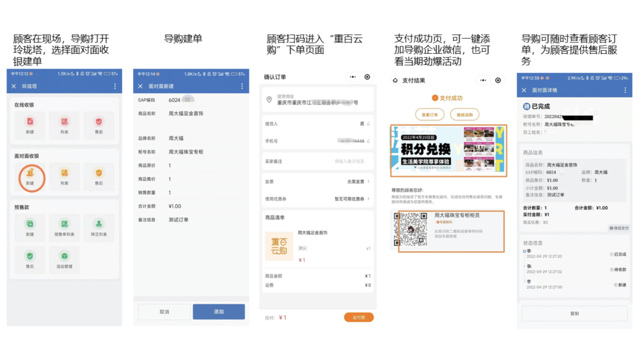This screenshot has height=361, width=644.
Task: Click the blue 添加 button
Action: tap(219, 312)
